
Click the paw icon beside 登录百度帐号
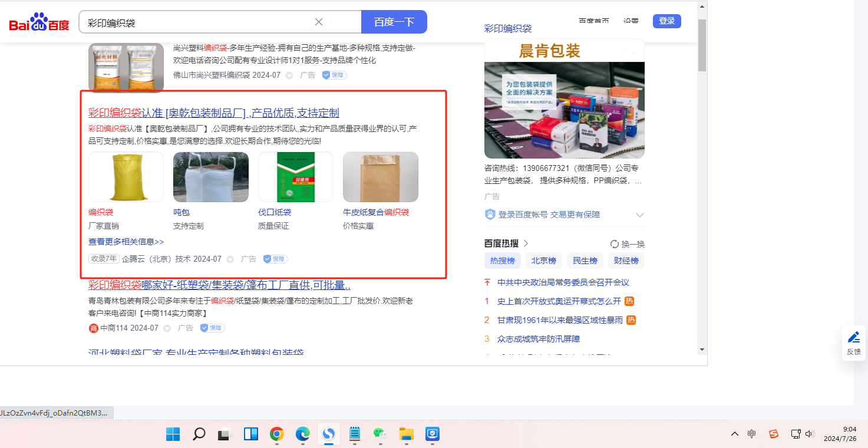click(x=490, y=215)
